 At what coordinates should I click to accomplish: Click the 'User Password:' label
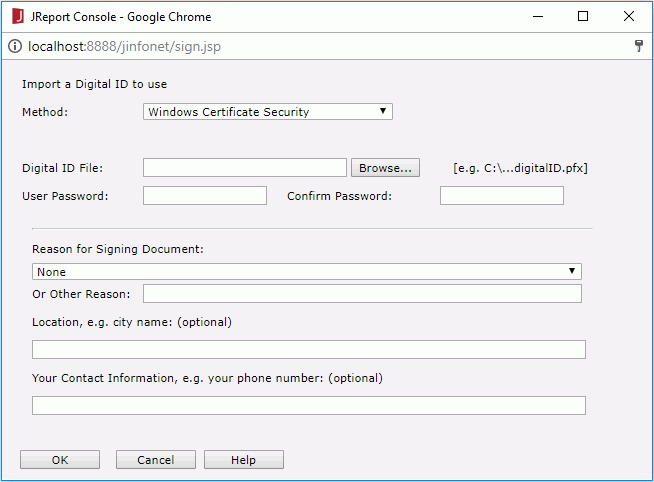pos(65,196)
